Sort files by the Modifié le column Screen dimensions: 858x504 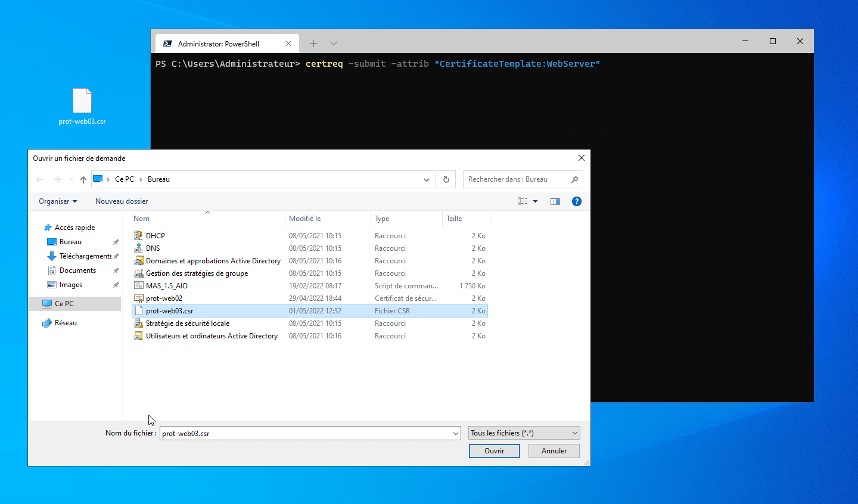coord(305,219)
